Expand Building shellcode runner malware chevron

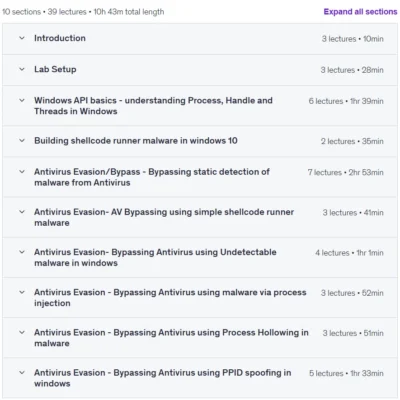(22, 140)
